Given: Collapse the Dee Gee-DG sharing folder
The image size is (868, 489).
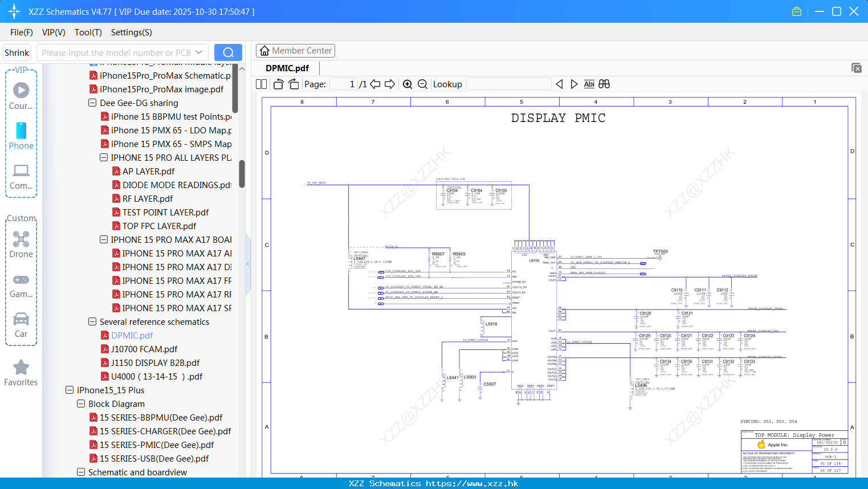Looking at the screenshot, I should (92, 103).
